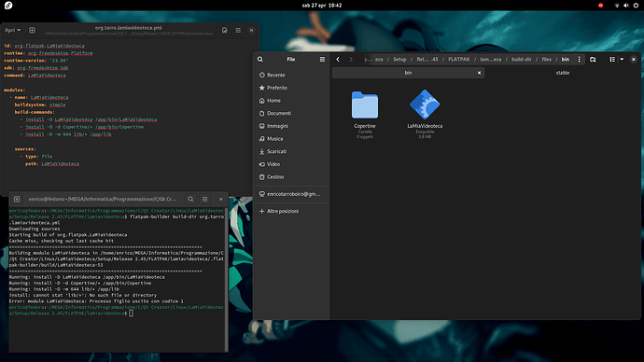Open Documenti in Files sidebar
644x362 pixels.
(291, 113)
